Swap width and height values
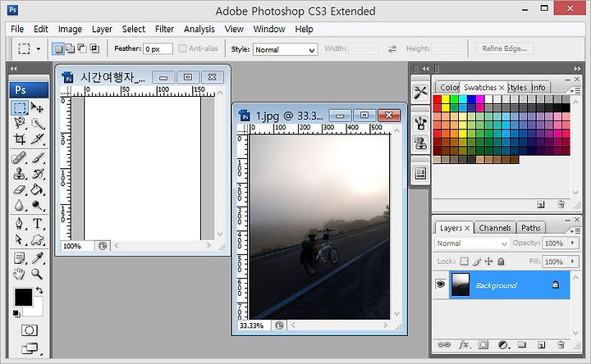Screen dimensions: 591x364 pos(392,48)
